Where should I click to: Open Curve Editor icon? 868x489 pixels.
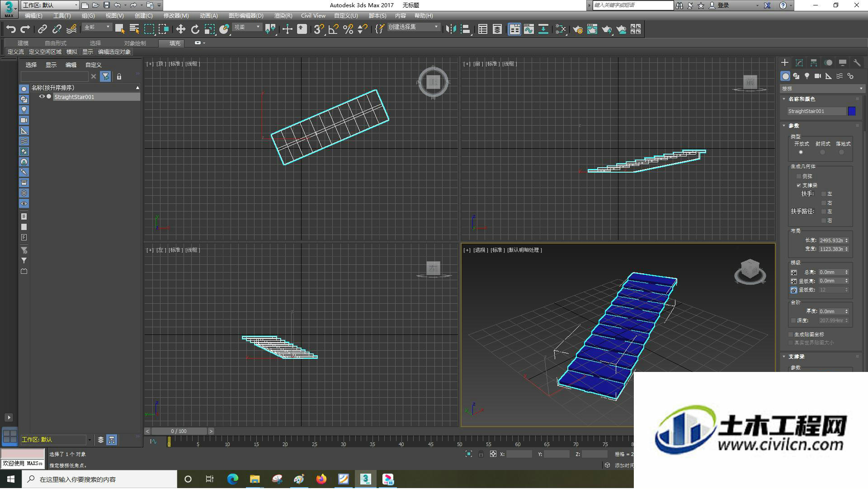coord(529,29)
